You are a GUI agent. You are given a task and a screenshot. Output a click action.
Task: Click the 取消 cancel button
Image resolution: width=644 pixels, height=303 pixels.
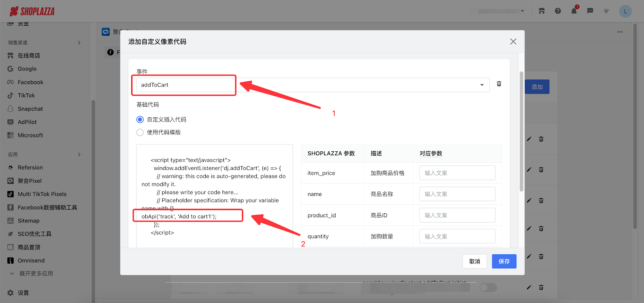pyautogui.click(x=475, y=262)
